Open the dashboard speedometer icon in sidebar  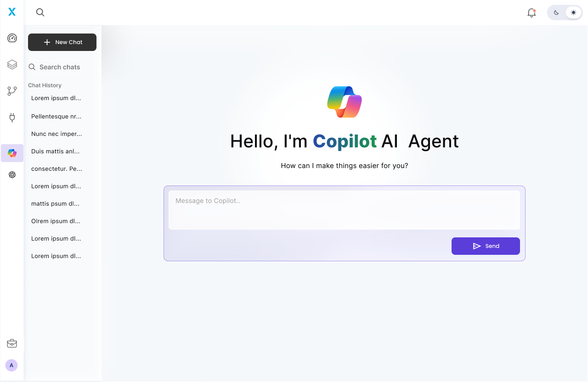tap(12, 38)
